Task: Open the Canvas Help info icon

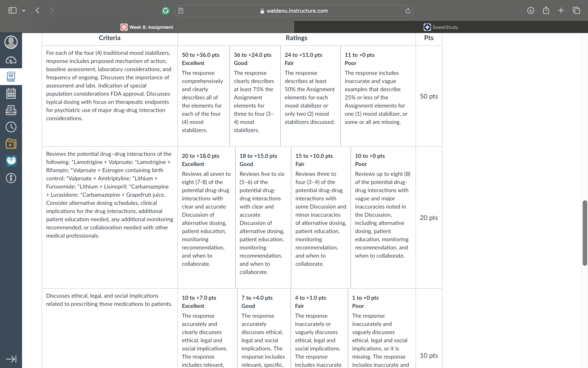Action: (11, 178)
